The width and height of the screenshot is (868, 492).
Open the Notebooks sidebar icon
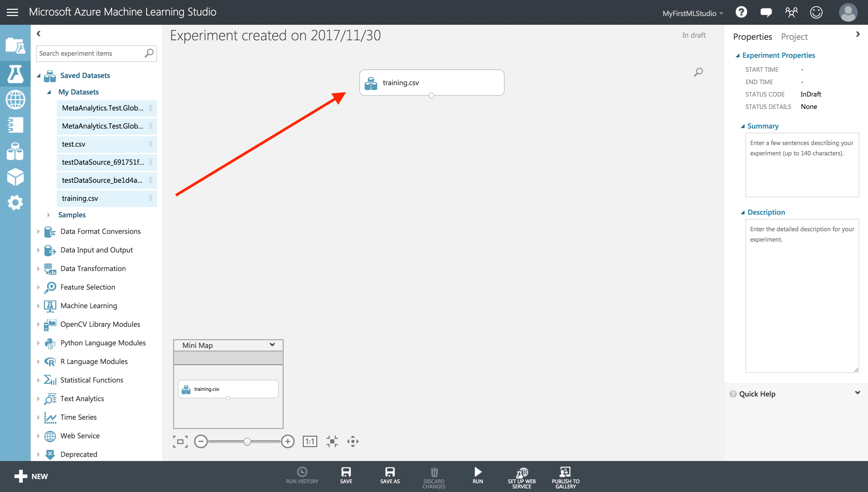tap(15, 125)
